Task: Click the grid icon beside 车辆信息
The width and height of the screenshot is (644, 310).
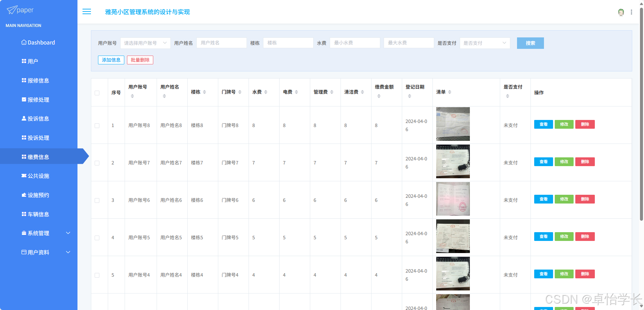Action: pyautogui.click(x=24, y=214)
